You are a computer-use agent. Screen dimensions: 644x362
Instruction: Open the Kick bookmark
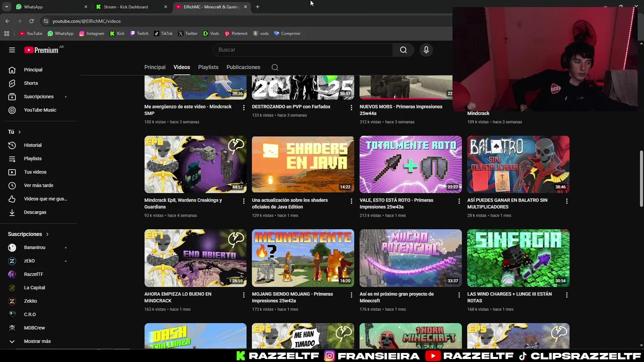[x=117, y=34]
